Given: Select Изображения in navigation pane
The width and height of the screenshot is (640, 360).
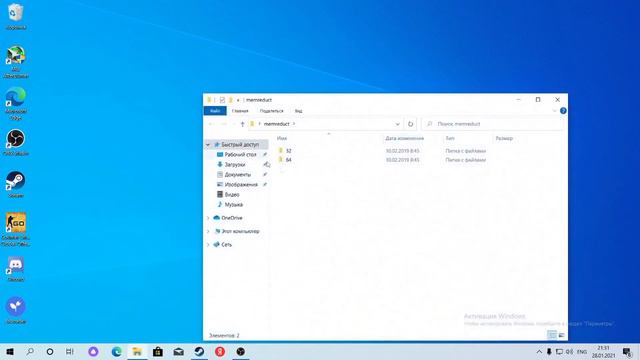Looking at the screenshot, I should 241,184.
